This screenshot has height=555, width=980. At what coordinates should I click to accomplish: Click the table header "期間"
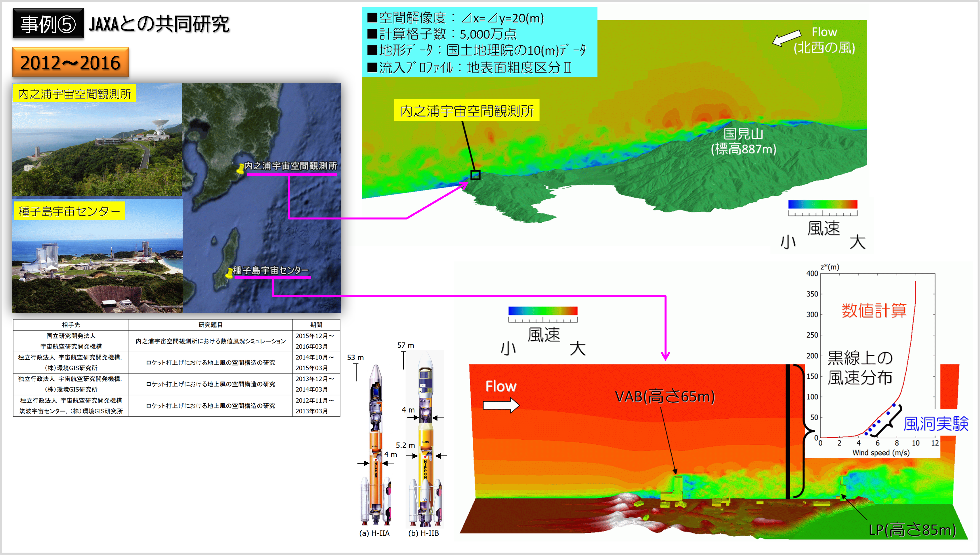(316, 325)
